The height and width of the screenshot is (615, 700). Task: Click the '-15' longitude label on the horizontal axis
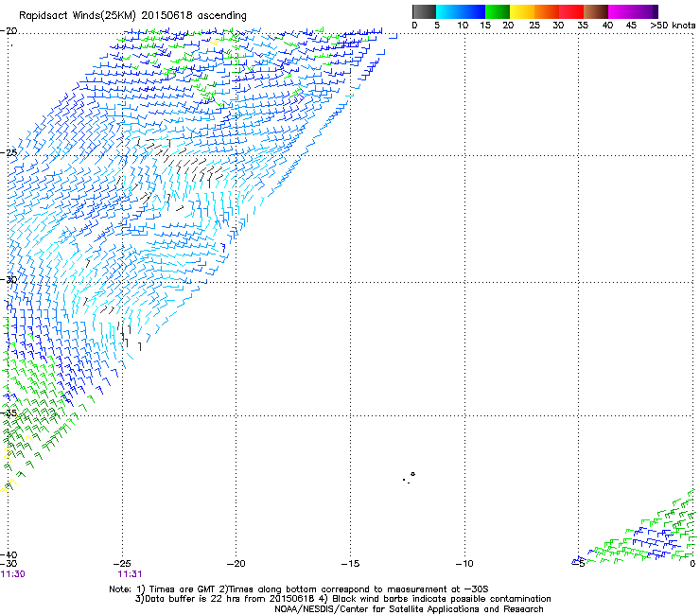(x=350, y=564)
